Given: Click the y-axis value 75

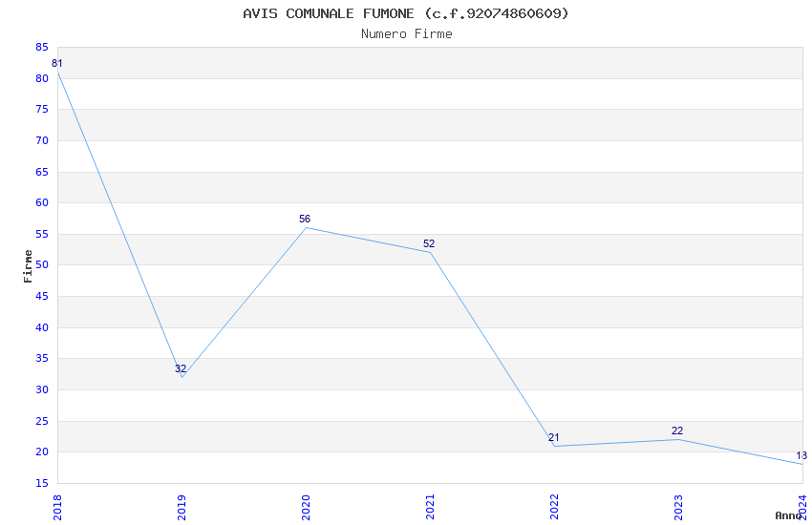Looking at the screenshot, I should (42, 109).
